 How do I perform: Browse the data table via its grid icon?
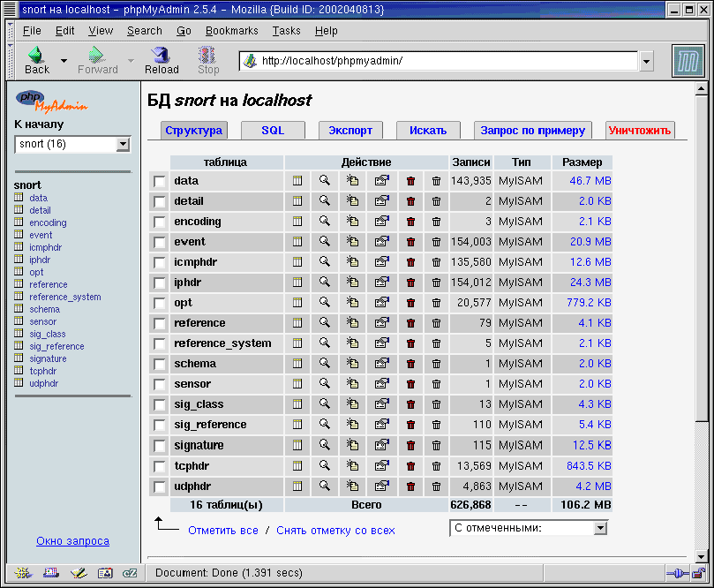pos(297,181)
